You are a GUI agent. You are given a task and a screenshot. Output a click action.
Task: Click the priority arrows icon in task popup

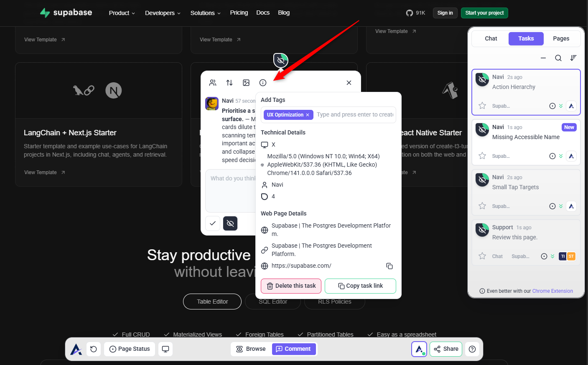click(x=229, y=83)
